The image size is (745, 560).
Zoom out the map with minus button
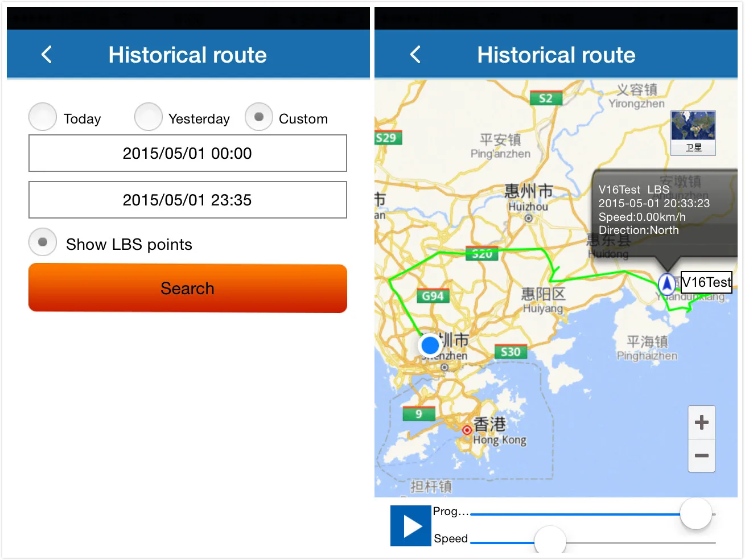[702, 455]
